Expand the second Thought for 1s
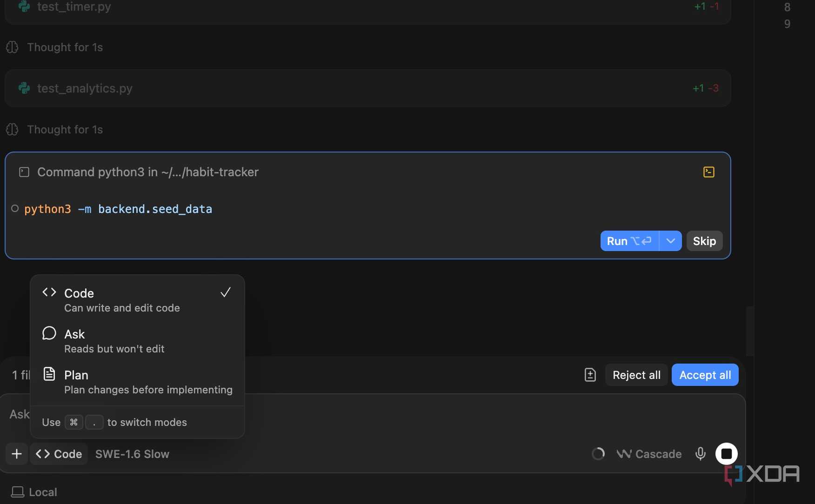This screenshot has width=815, height=504. 65,130
